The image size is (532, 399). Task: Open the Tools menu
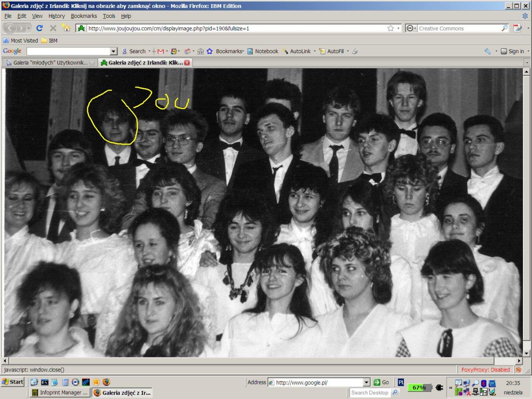(109, 16)
